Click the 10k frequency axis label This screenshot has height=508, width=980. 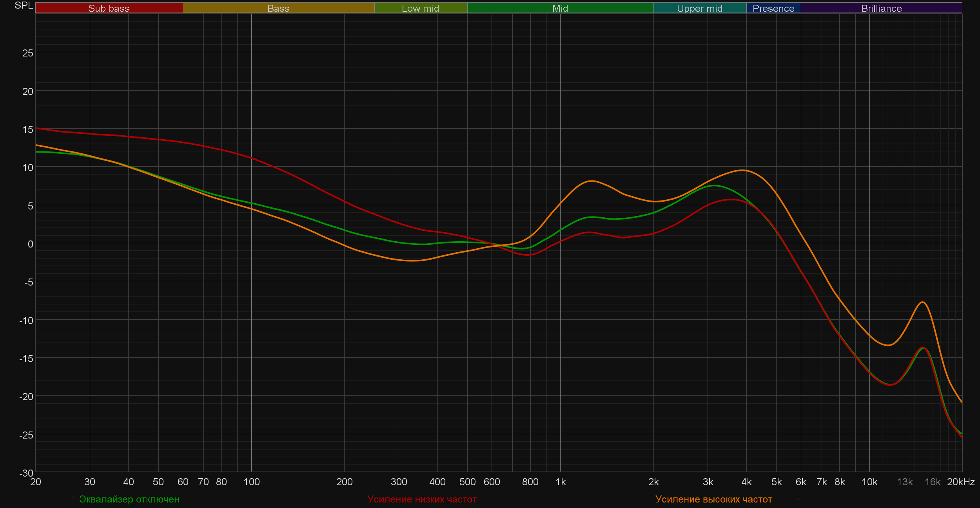point(869,482)
